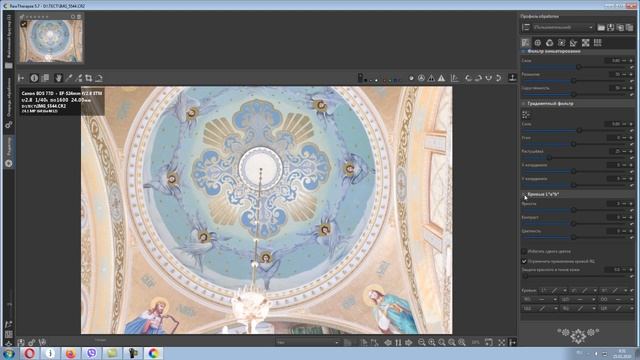Select the white balance picker tool
640x360 pixels.
coord(69,78)
